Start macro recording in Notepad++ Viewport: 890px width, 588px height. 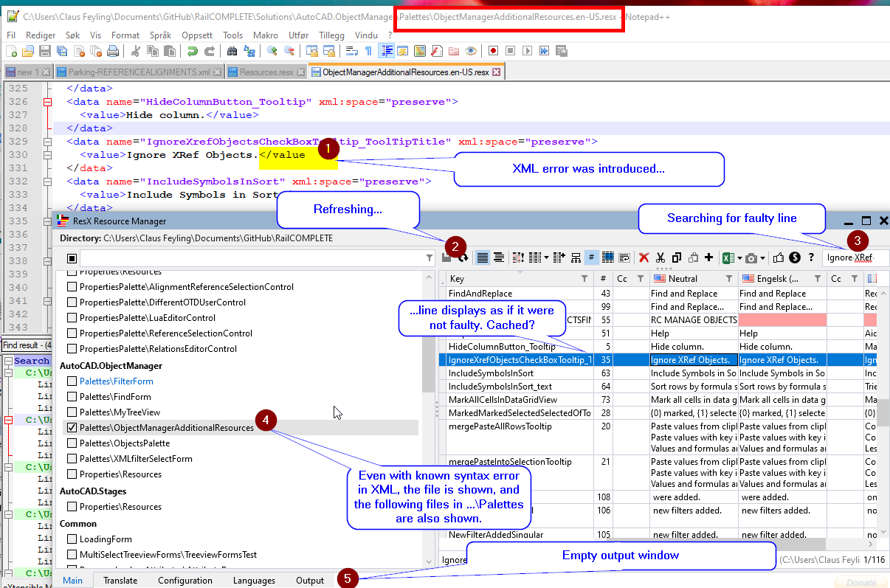coord(493,50)
